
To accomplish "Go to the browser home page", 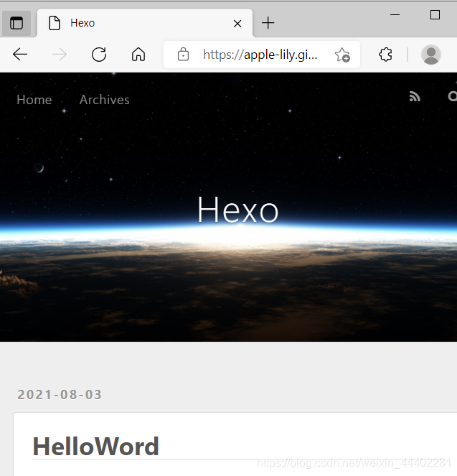I will (138, 55).
